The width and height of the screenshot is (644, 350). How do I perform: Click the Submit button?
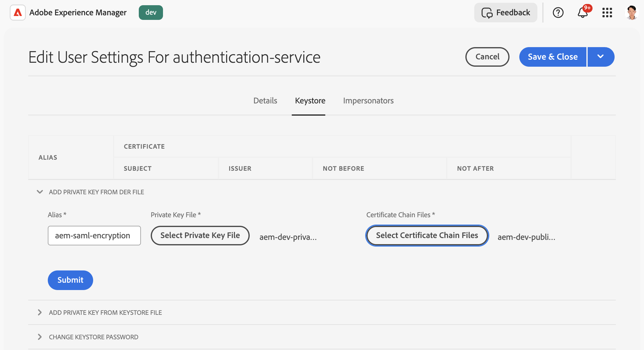(70, 280)
